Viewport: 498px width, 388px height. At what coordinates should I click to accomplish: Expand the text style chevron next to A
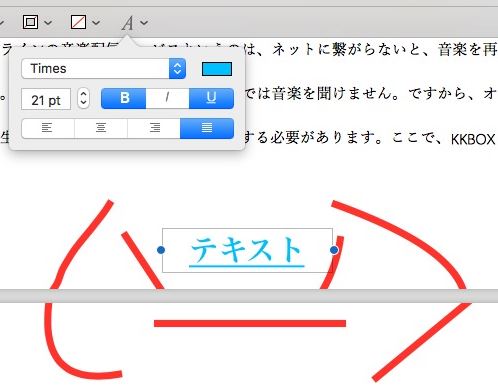144,23
